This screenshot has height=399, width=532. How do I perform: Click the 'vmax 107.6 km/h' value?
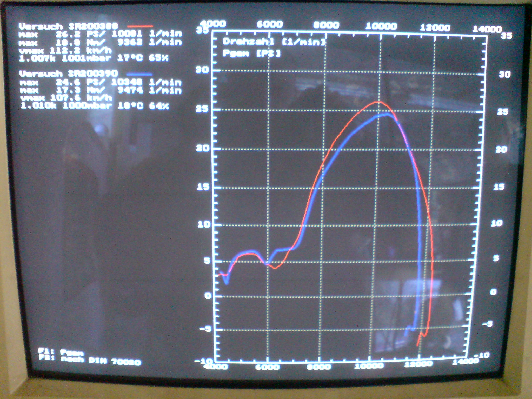click(x=66, y=98)
